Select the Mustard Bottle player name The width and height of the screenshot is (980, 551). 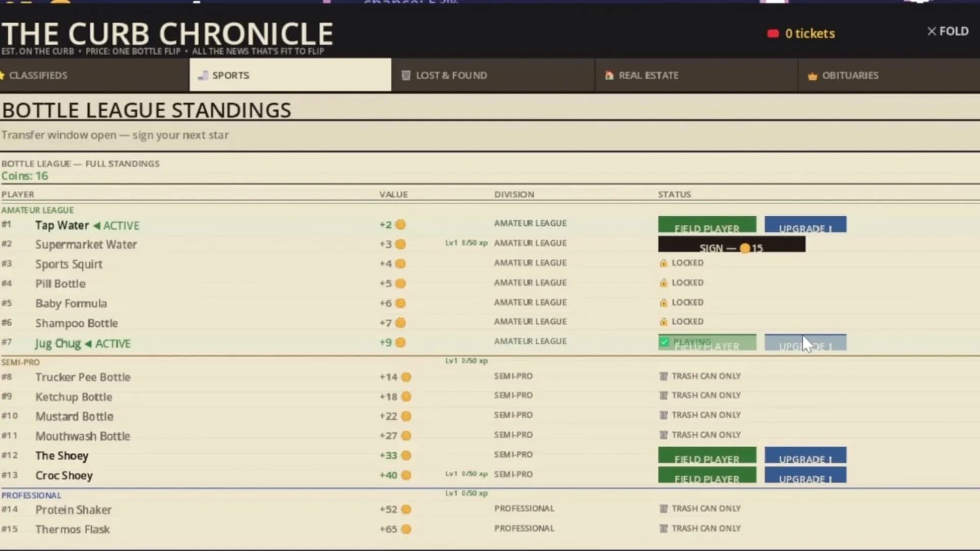[74, 416]
